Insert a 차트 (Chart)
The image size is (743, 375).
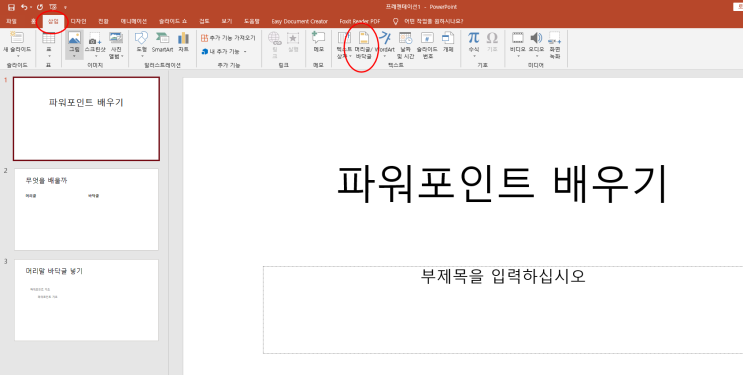183,42
